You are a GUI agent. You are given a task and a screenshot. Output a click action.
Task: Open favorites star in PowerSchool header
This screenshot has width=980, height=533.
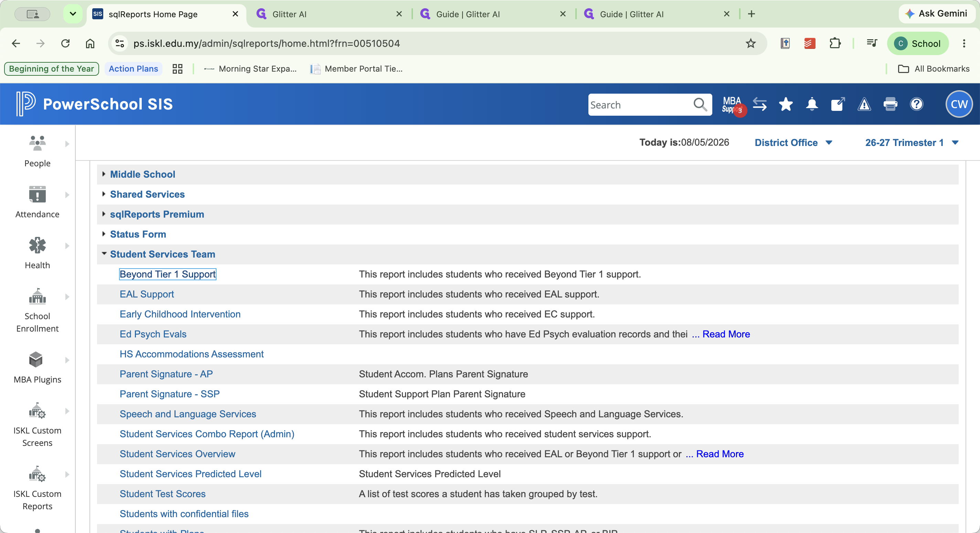786,104
